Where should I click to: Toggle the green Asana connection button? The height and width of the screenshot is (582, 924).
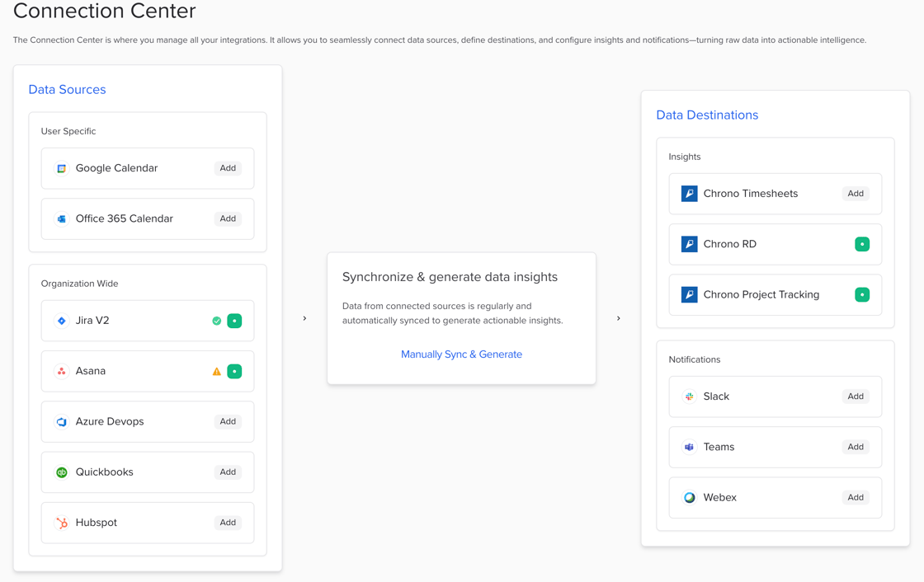[x=234, y=372]
